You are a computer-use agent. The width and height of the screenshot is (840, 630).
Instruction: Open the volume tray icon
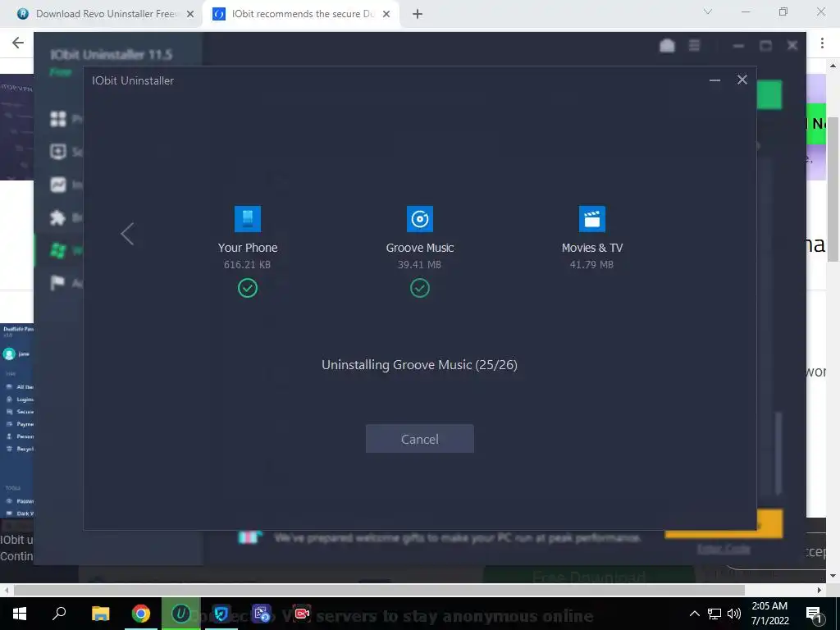[734, 614]
